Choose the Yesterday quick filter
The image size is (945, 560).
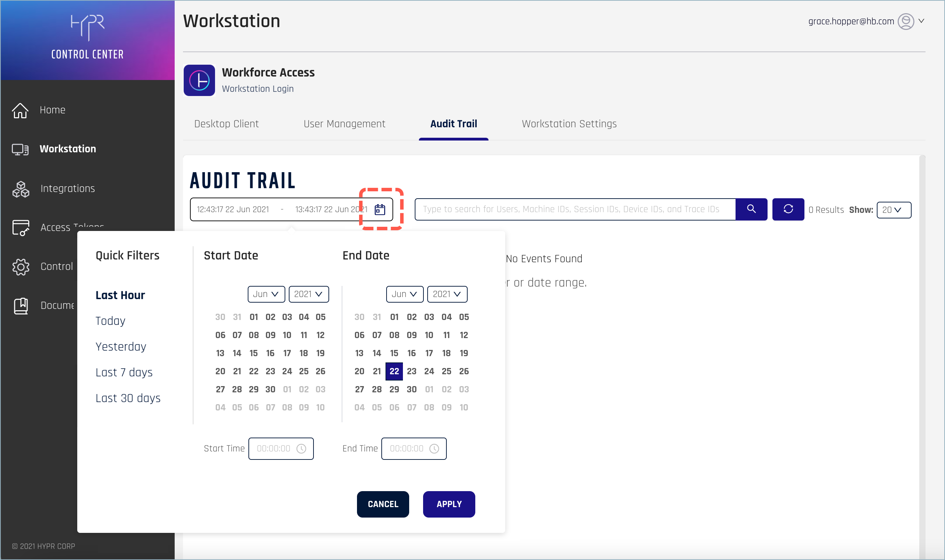click(x=121, y=347)
